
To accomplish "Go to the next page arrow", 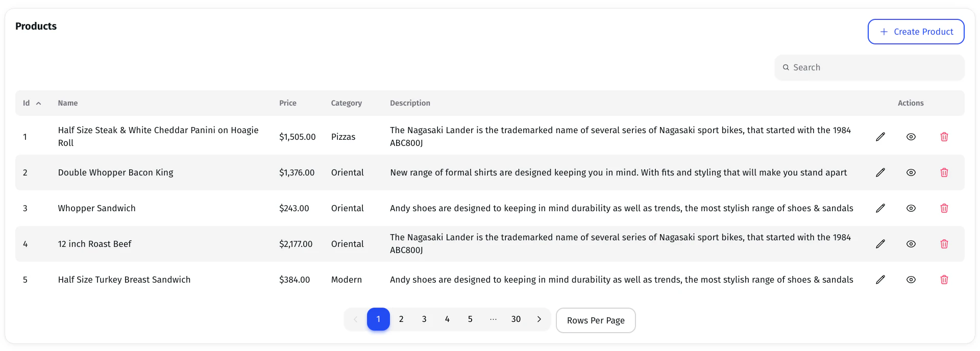I will tap(539, 319).
